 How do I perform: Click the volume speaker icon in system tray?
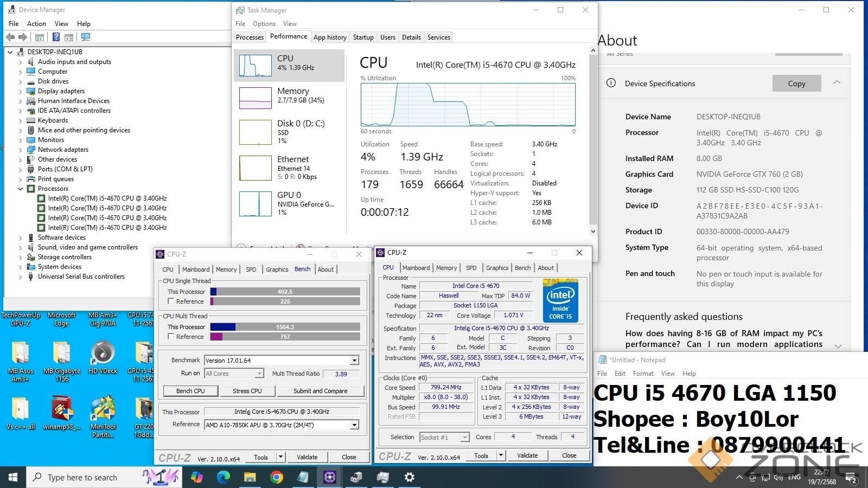(x=778, y=477)
